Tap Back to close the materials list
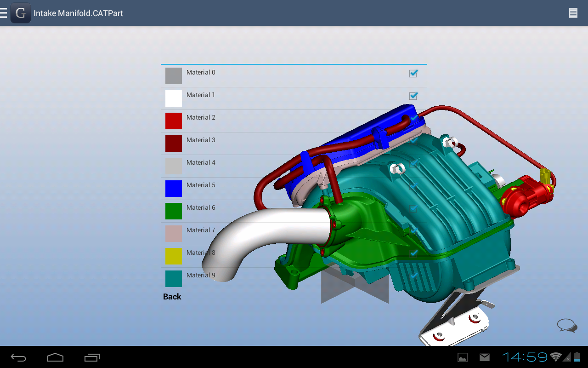 click(x=172, y=296)
